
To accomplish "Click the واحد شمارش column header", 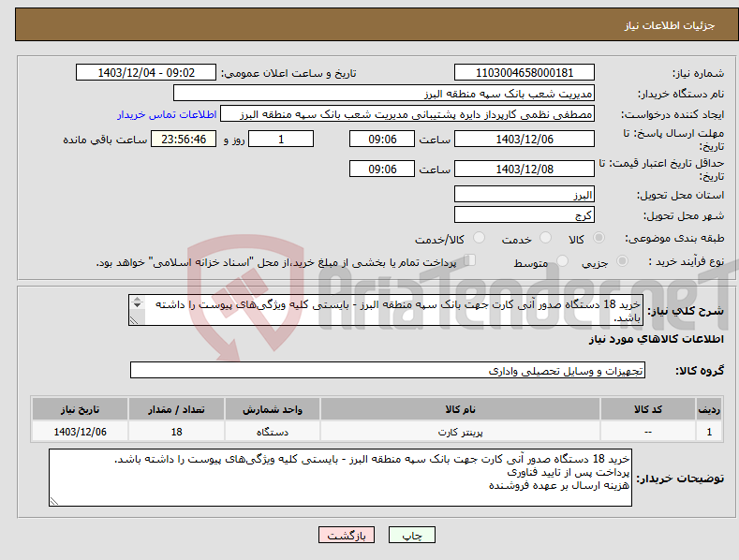I will (273, 409).
